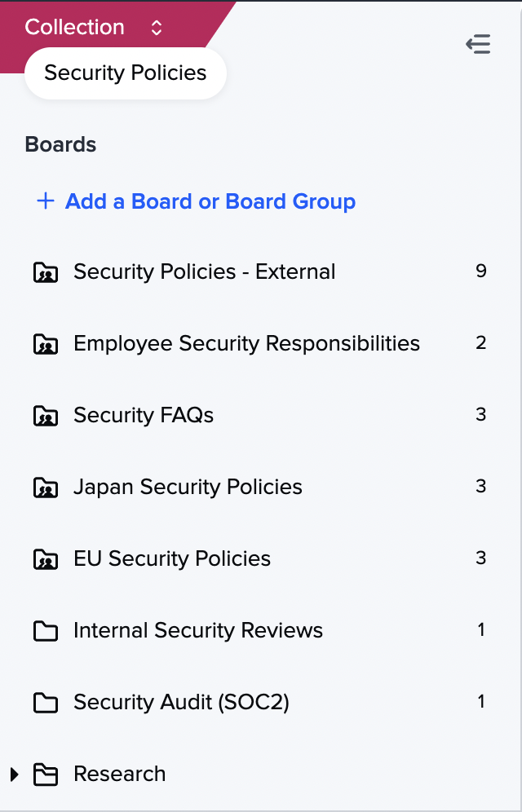Screen dimensions: 522x812
Task: Click the Japan Security Policies folder icon
Action: pos(46,488)
